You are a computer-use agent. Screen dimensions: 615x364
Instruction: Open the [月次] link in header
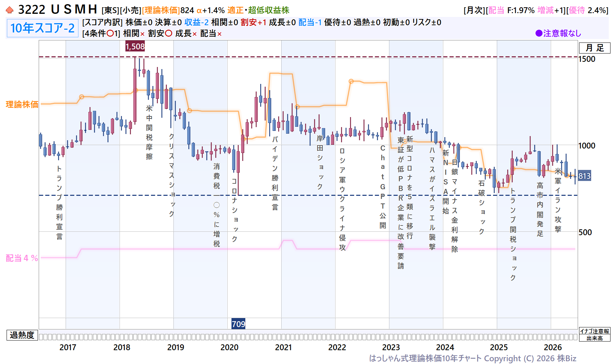tap(474, 10)
